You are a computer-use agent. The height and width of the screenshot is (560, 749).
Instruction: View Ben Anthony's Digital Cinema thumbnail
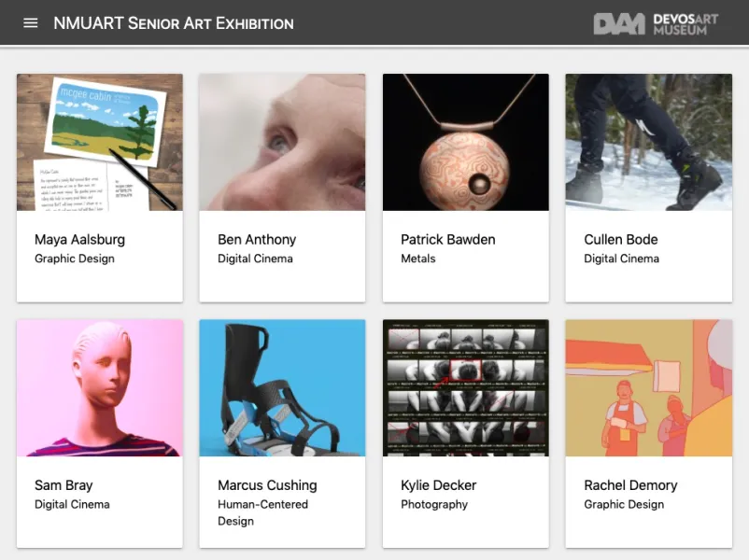click(282, 142)
